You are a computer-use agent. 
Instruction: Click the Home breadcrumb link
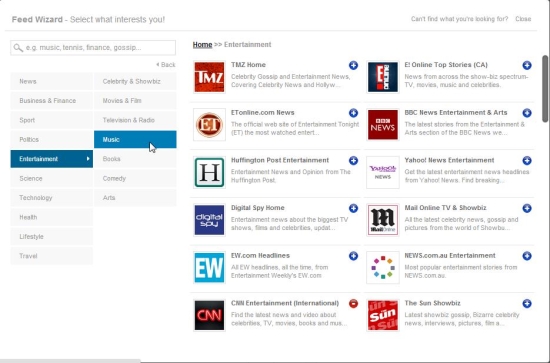click(202, 45)
